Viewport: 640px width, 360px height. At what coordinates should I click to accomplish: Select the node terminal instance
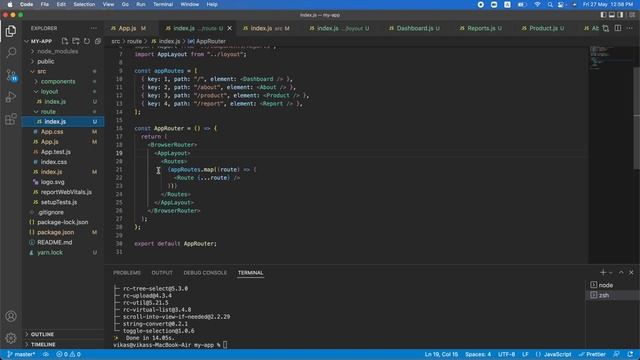click(612, 285)
